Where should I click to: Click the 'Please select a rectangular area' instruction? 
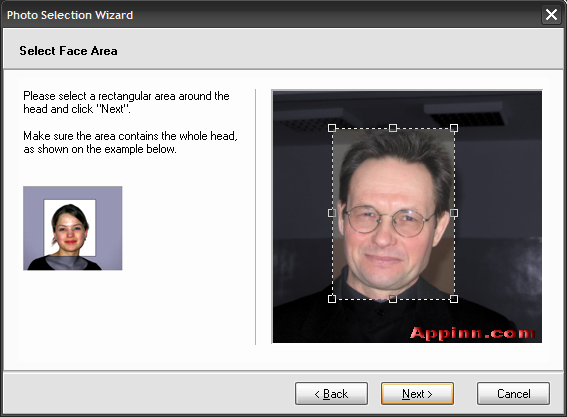pos(126,102)
